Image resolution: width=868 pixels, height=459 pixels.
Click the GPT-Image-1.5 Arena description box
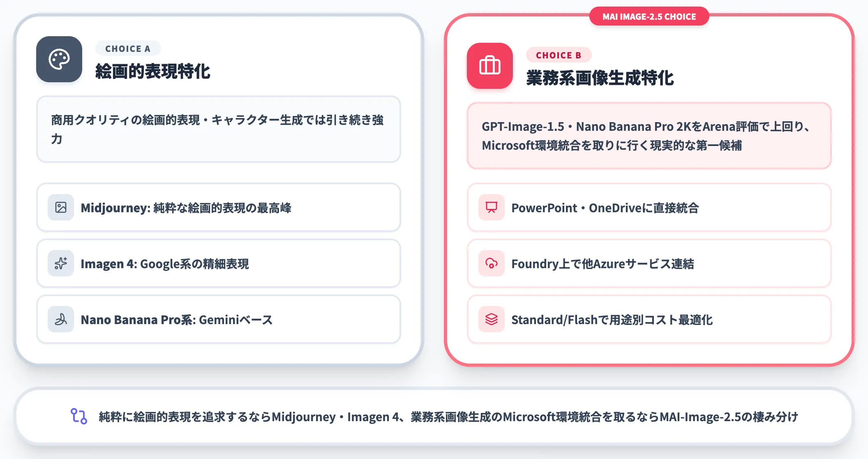coord(649,136)
